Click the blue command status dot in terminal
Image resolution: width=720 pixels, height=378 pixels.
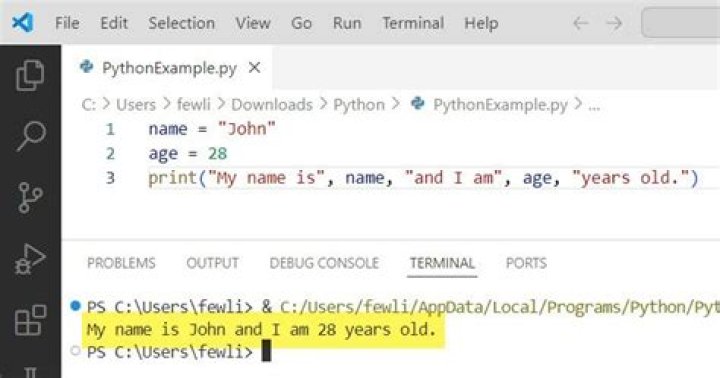tap(76, 305)
